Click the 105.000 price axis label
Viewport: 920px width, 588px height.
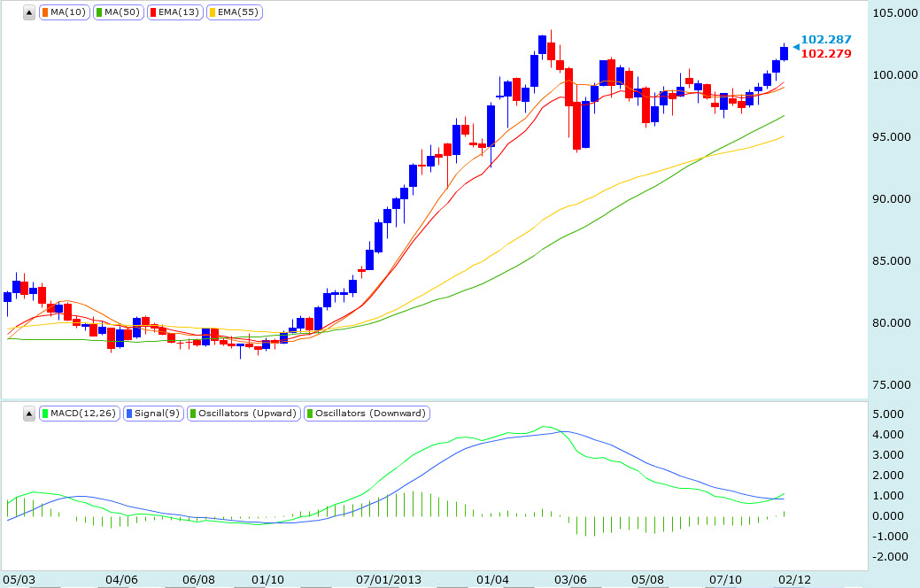click(895, 13)
